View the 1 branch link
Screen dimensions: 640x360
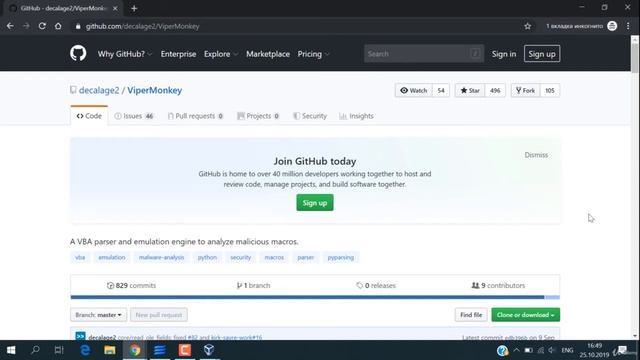pos(253,285)
